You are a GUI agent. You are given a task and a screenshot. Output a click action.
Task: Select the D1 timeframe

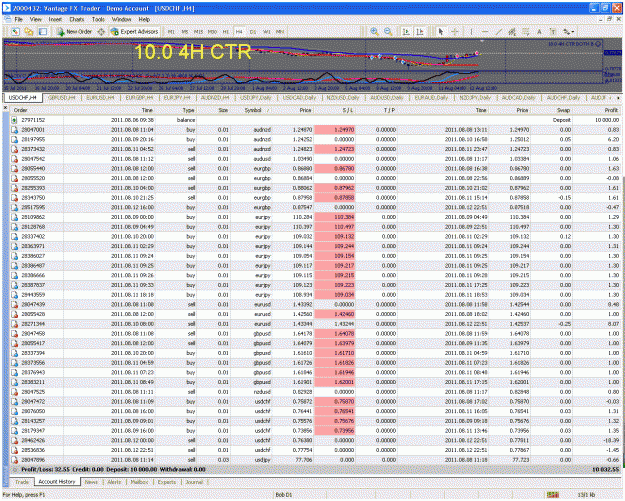(253, 32)
